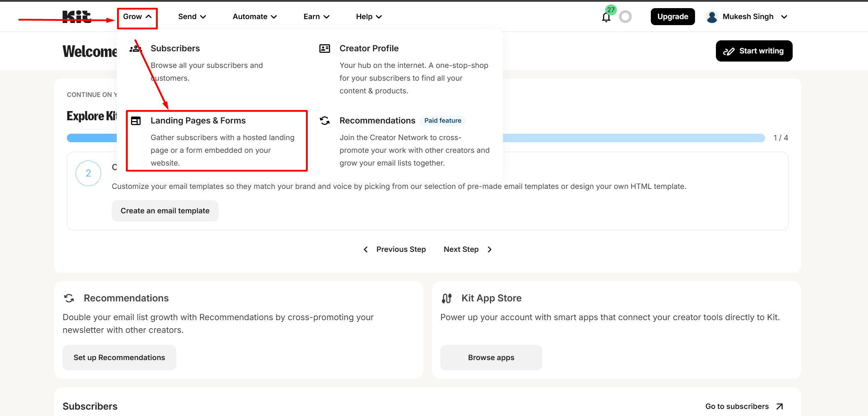Click the user avatar icon for Mukesh Singh
Viewport: 868px width, 416px height.
[x=712, y=17]
